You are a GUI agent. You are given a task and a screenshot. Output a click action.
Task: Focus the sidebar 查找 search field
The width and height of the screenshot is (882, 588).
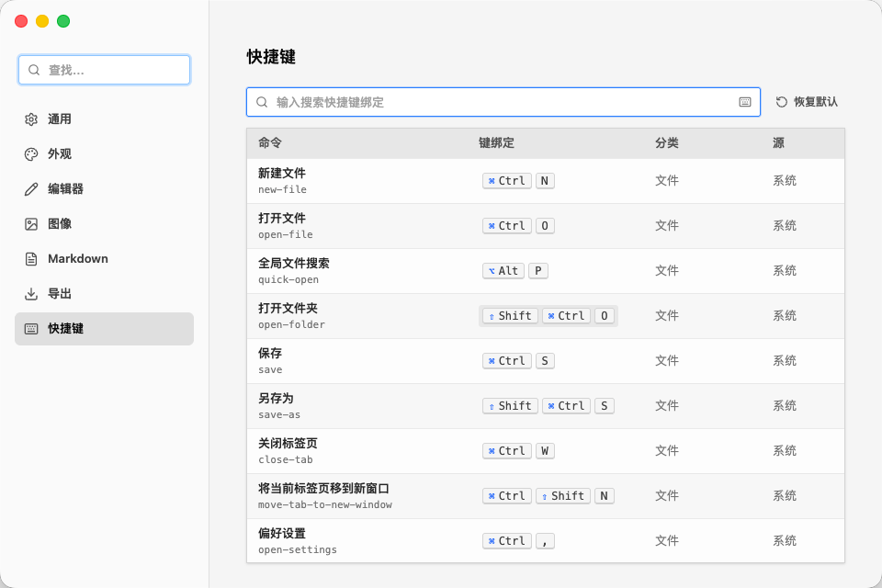point(104,70)
